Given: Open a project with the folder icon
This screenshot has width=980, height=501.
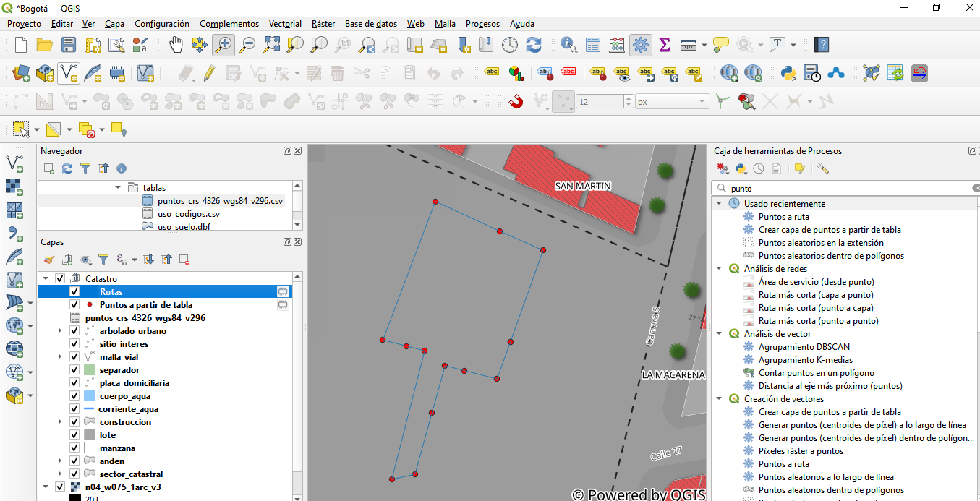Looking at the screenshot, I should click(x=45, y=45).
